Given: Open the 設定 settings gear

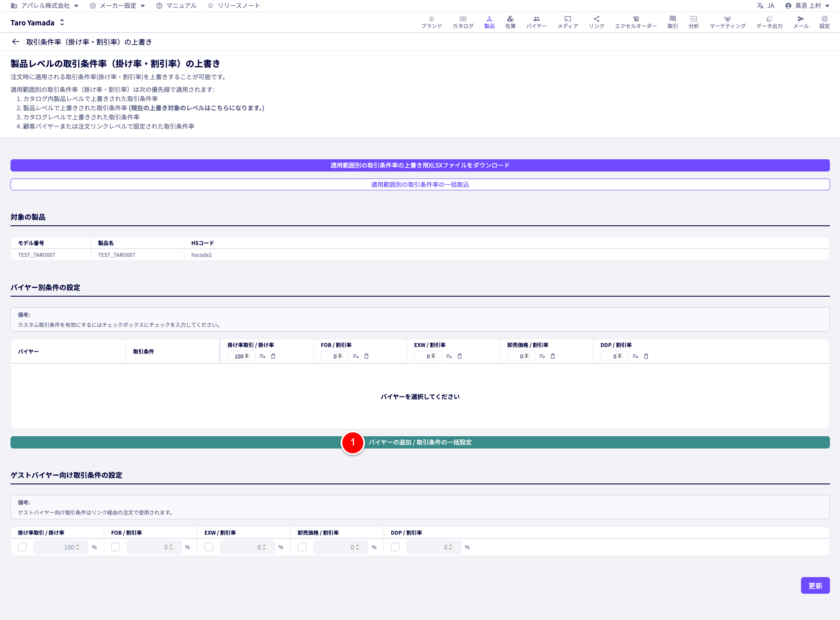Looking at the screenshot, I should click(824, 22).
